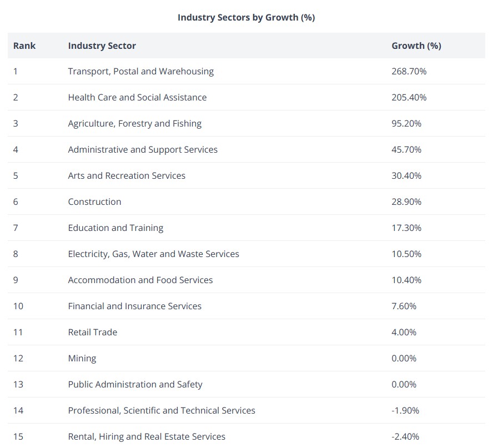Click the Growth (%) column header

tap(416, 46)
